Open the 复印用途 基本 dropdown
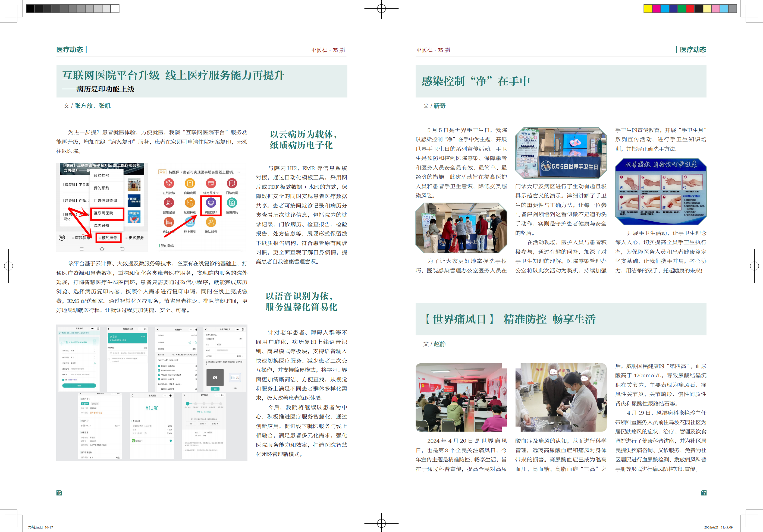 point(195,349)
